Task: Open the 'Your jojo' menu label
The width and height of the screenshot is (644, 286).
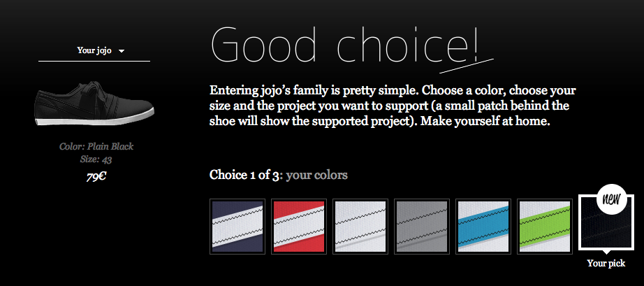Action: (94, 51)
